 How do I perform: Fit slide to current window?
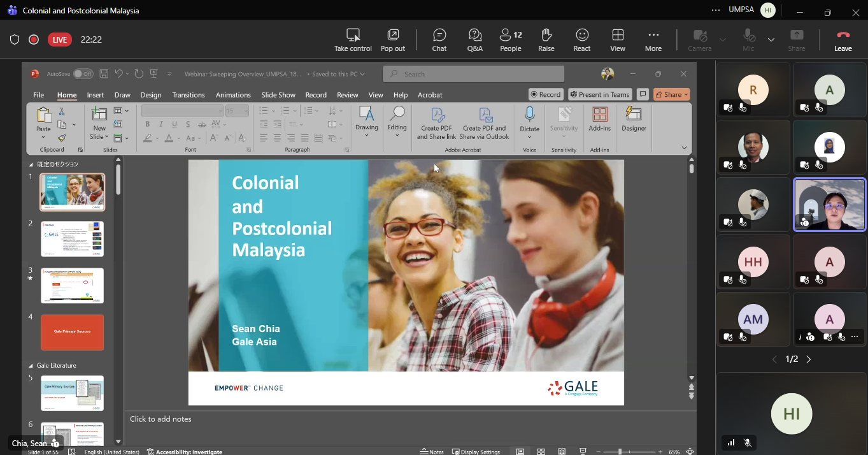690,451
